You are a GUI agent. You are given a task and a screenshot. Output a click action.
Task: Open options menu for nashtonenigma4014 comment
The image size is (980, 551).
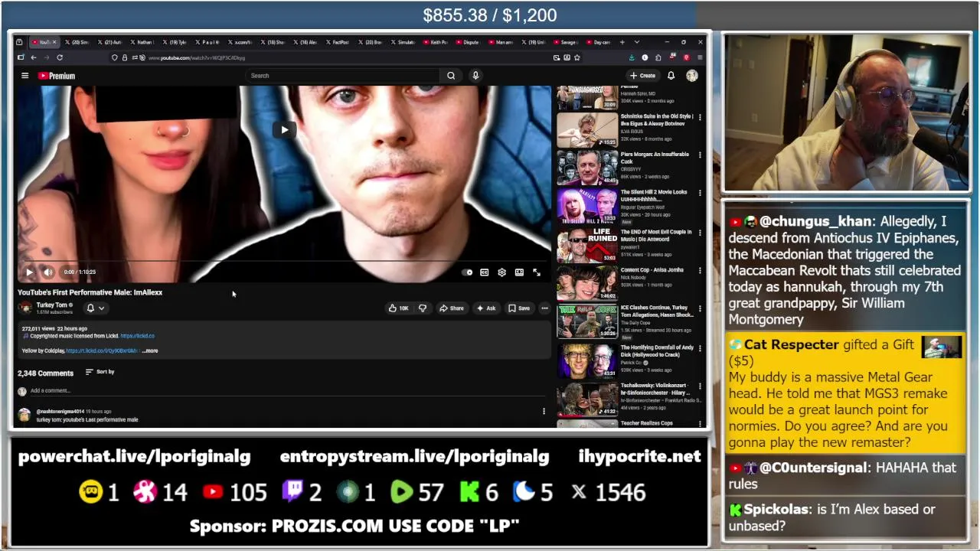pos(544,412)
